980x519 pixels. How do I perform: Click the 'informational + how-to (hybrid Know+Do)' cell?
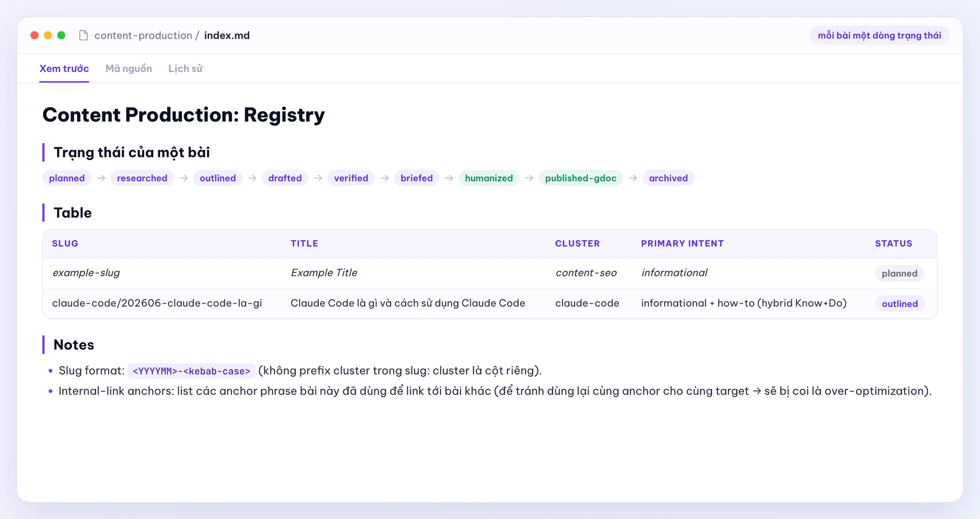tap(744, 303)
